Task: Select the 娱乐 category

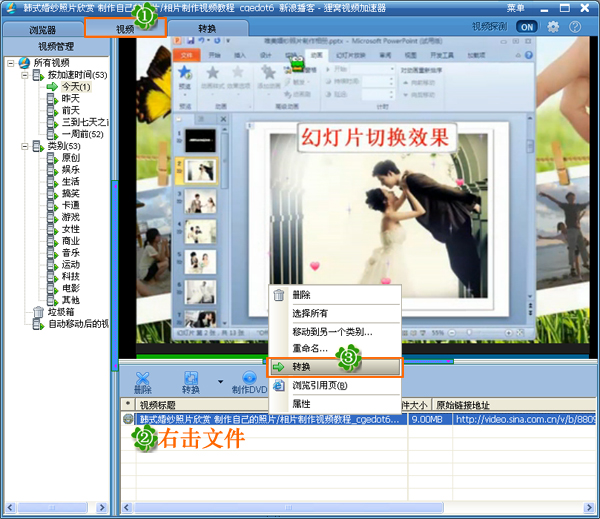Action: click(71, 170)
